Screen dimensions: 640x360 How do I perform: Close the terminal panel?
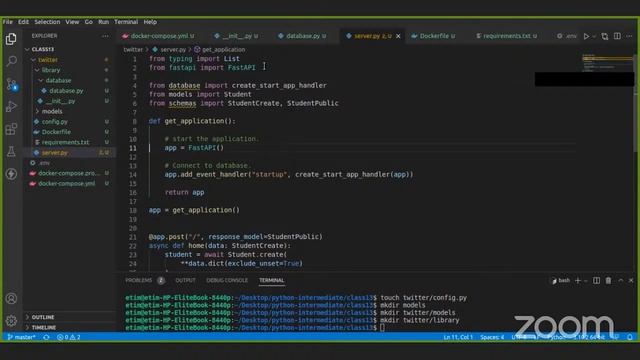[631, 280]
